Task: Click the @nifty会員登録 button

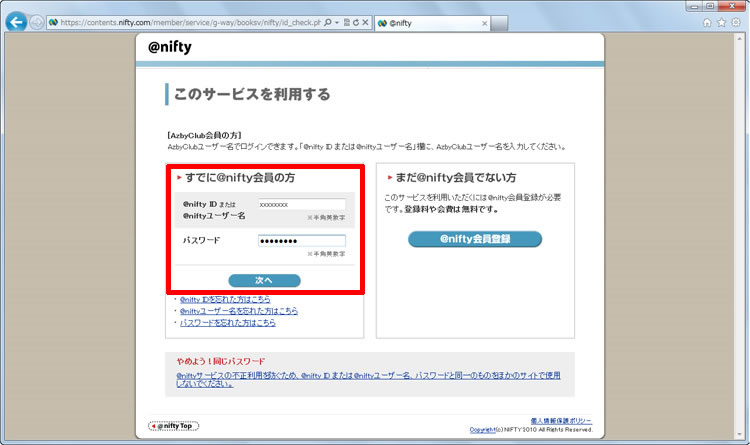Action: coord(474,239)
